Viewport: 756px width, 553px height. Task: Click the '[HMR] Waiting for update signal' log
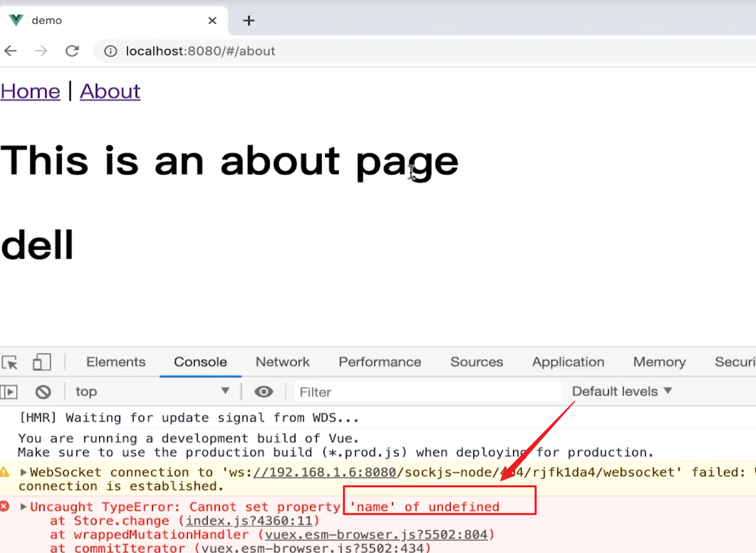(x=189, y=418)
